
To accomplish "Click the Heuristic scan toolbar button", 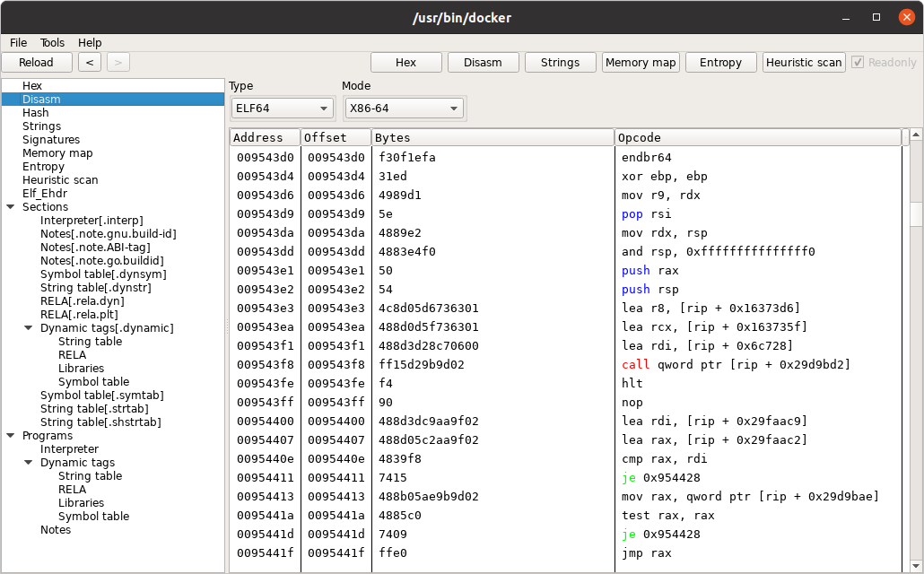I will 804,63.
